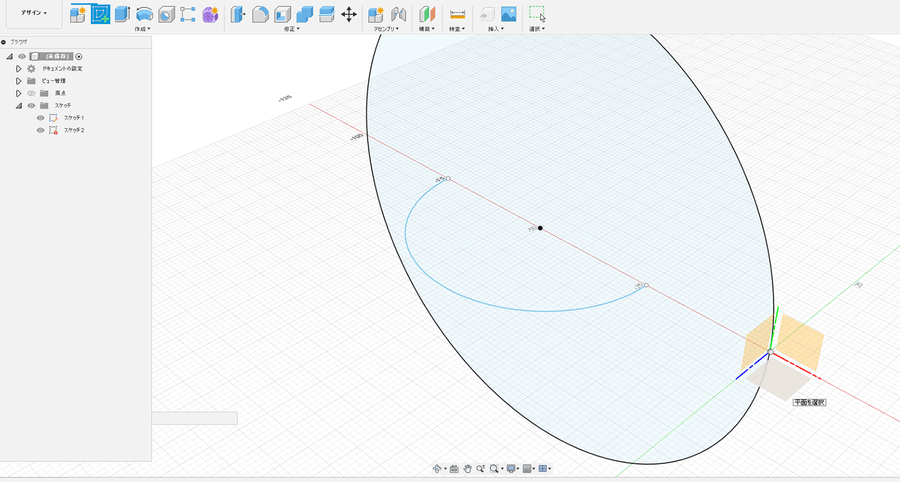The width and height of the screenshot is (900, 482).
Task: Select the purple Create Form tool
Action: point(210,14)
